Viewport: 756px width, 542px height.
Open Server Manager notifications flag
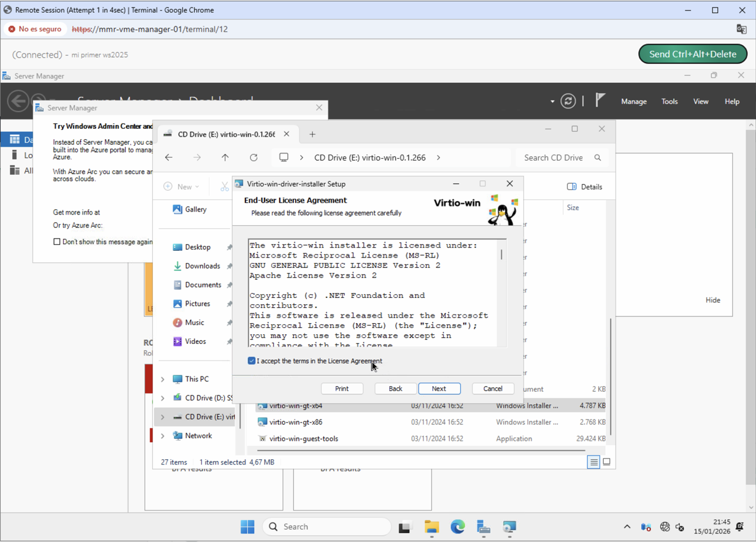pos(600,100)
